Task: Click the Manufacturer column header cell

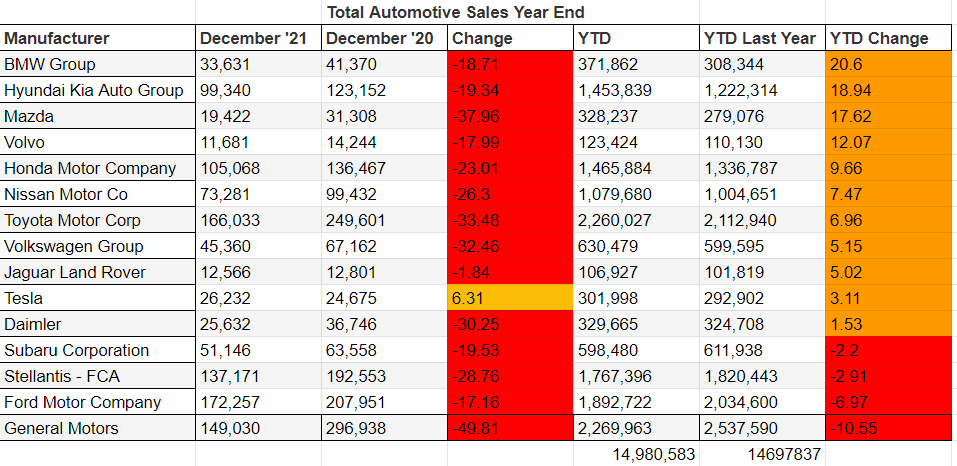Action: [x=97, y=39]
